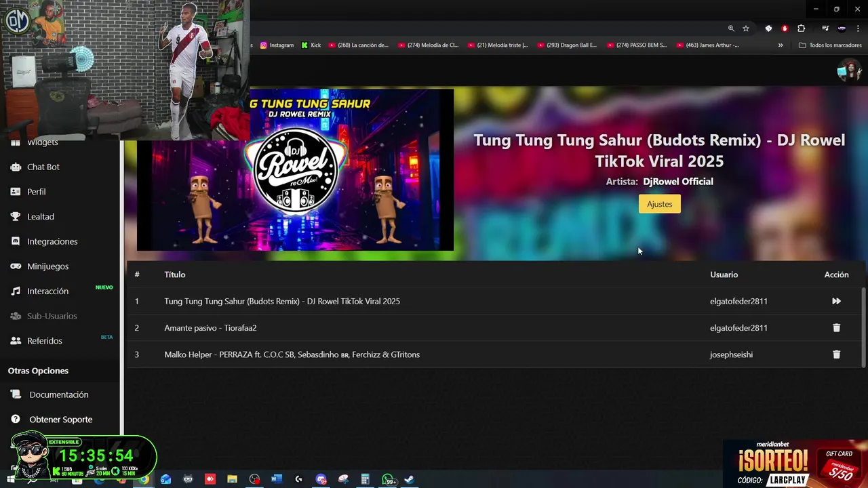Open the '(268) La canción de...' bookmark
The height and width of the screenshot is (488, 868).
coord(358,45)
